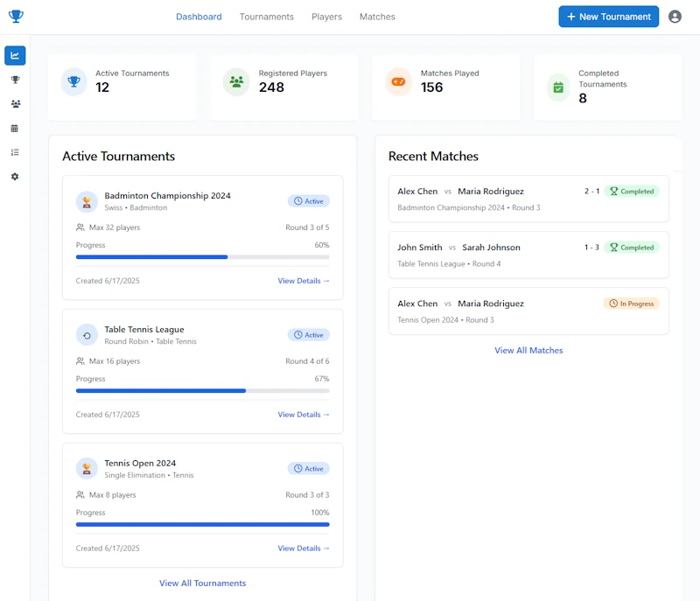This screenshot has width=700, height=601.
Task: Click the trophy logo in header
Action: (16, 17)
